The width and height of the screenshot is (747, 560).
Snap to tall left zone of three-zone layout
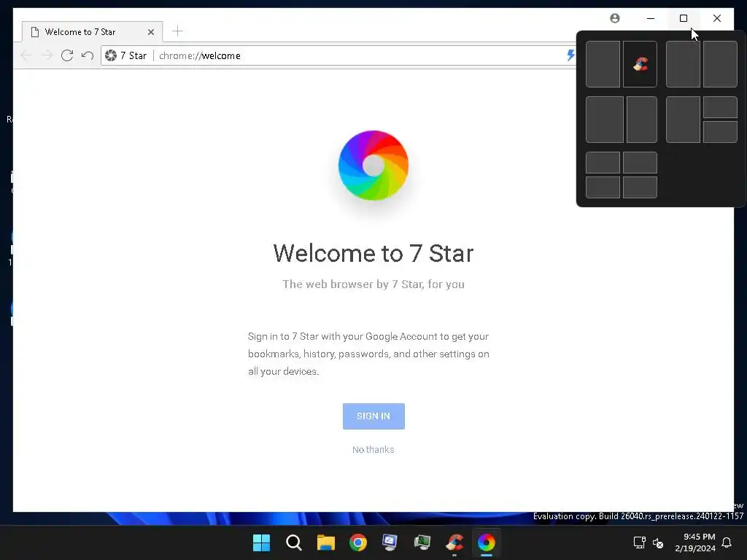tap(683, 120)
